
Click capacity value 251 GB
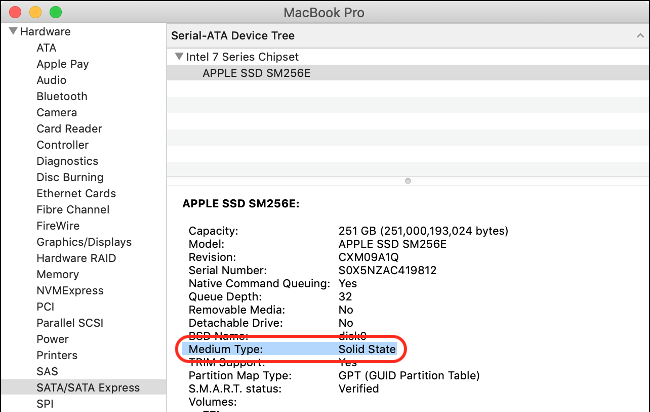click(x=423, y=231)
